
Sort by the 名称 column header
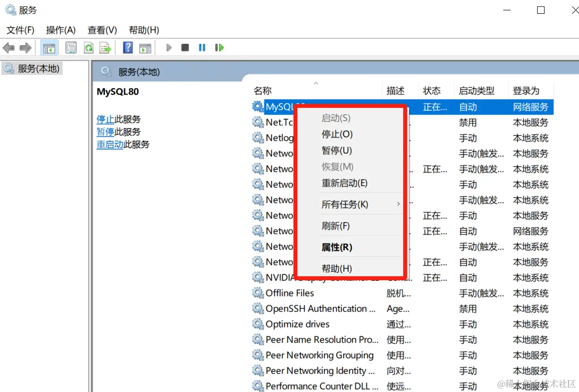262,91
